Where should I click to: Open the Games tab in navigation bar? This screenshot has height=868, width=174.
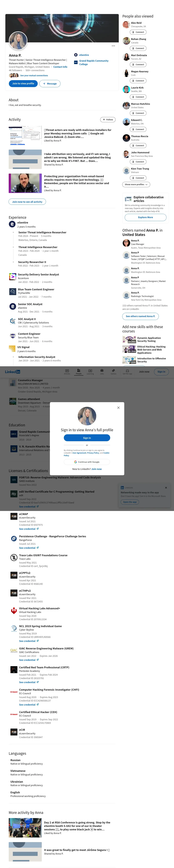coord(114,372)
